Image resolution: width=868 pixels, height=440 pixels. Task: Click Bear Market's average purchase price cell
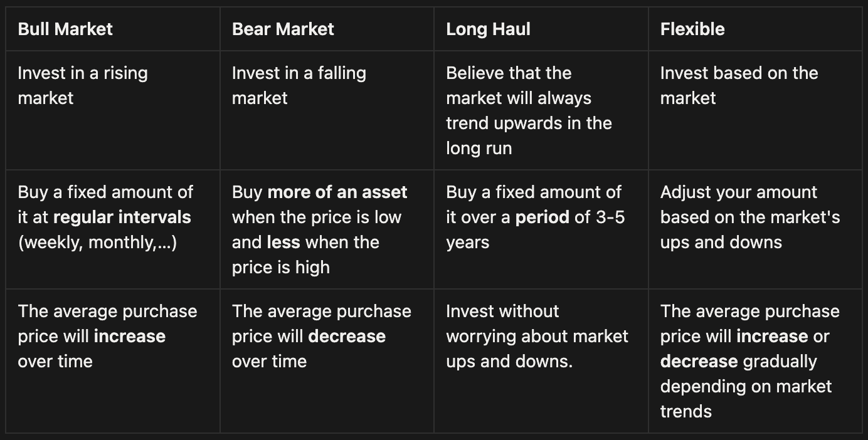[x=321, y=336]
